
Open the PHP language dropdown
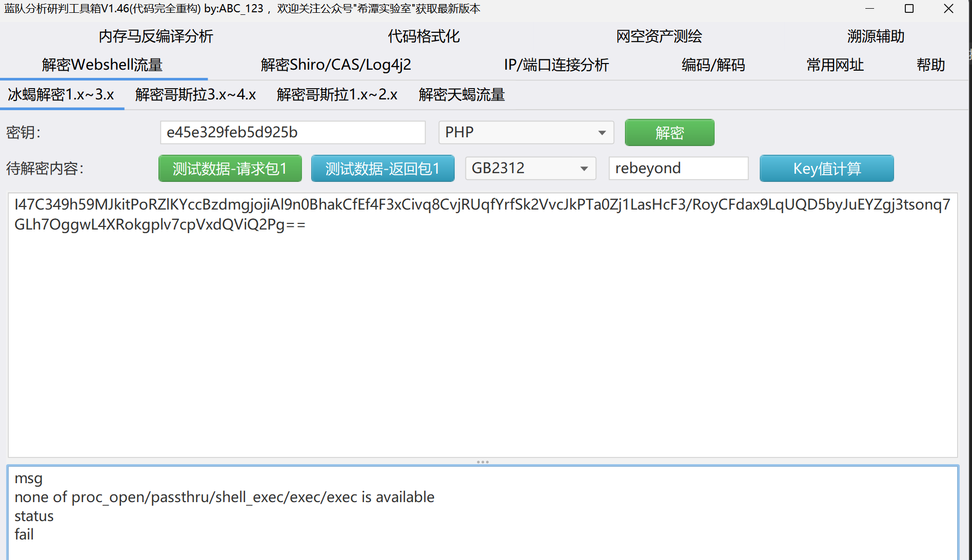click(x=526, y=133)
